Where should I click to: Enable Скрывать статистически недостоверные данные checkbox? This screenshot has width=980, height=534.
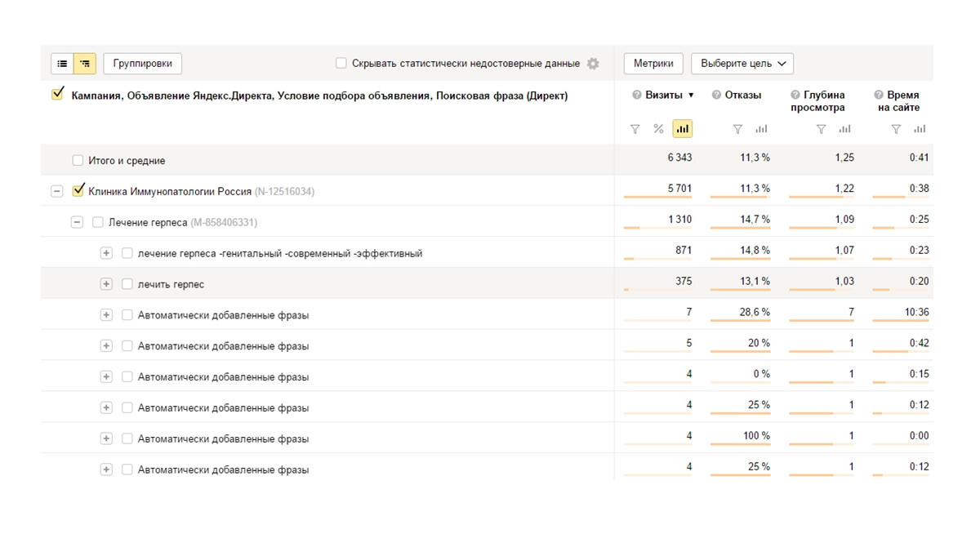click(x=341, y=64)
